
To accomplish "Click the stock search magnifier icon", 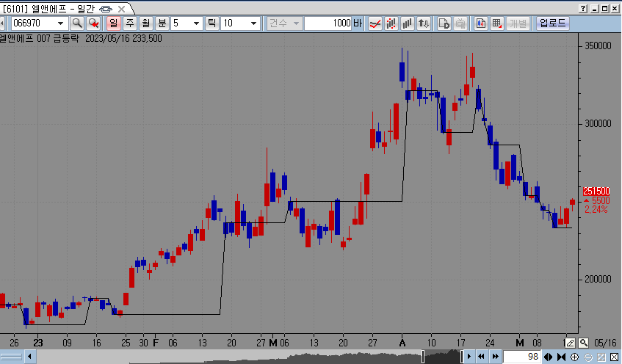I will 76,23.
